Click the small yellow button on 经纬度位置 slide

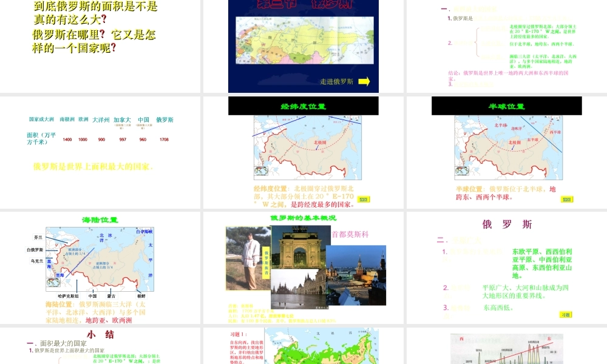(364, 199)
